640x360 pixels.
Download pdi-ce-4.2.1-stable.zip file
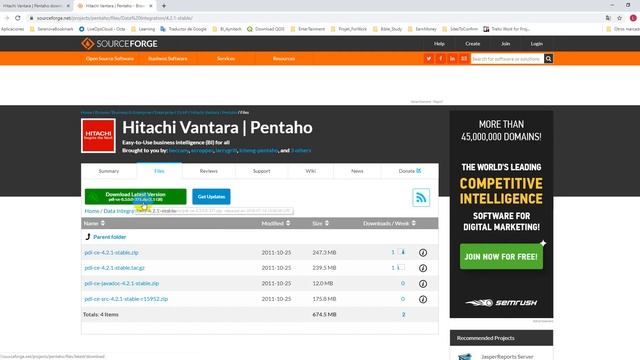click(111, 253)
